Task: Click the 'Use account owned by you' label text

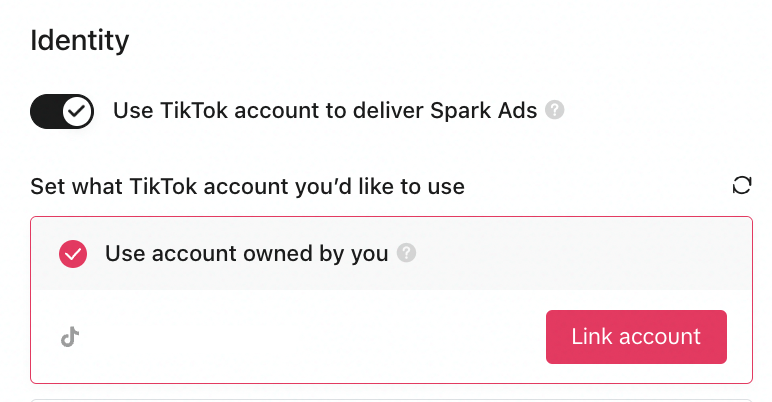Action: [246, 254]
